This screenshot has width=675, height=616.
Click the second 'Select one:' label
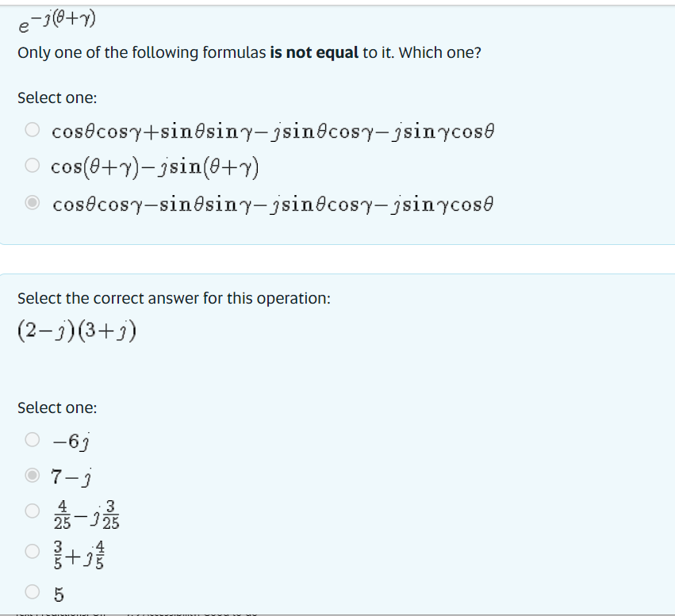pyautogui.click(x=57, y=407)
